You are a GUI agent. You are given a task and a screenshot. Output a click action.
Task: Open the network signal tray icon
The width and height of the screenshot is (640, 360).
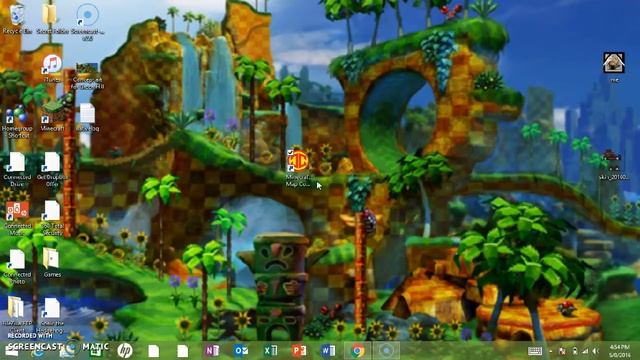click(586, 351)
